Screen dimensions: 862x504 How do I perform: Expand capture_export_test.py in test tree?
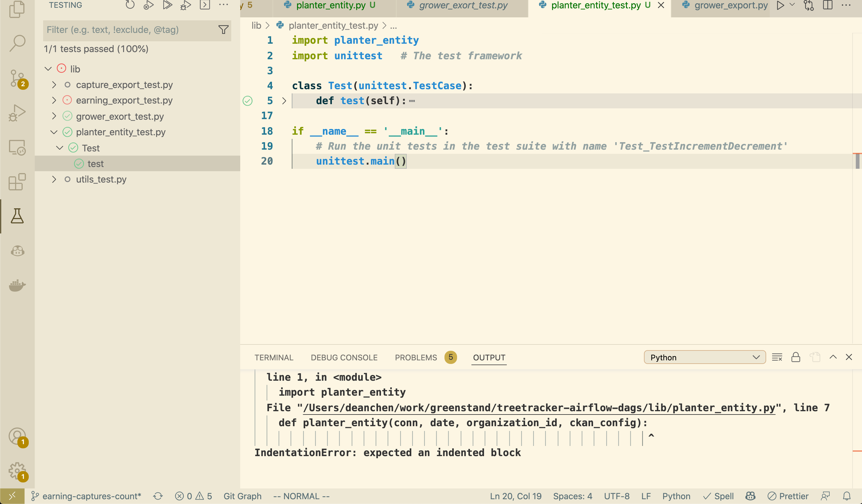point(54,85)
